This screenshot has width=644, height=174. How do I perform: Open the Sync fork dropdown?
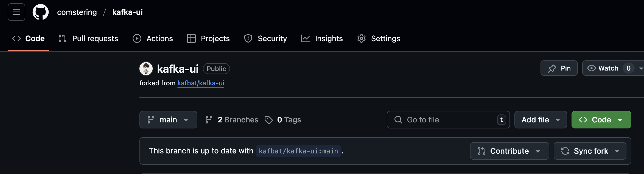[x=590, y=151]
